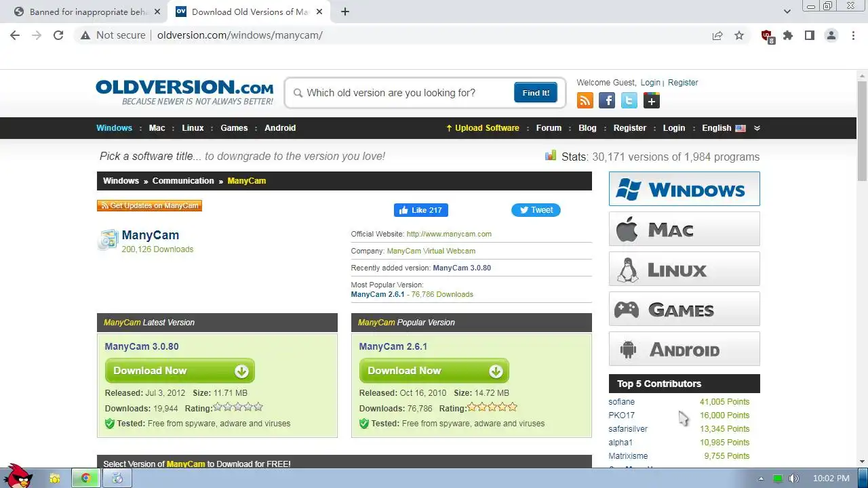
Task: Click the Facebook Like 217 button
Action: point(421,210)
